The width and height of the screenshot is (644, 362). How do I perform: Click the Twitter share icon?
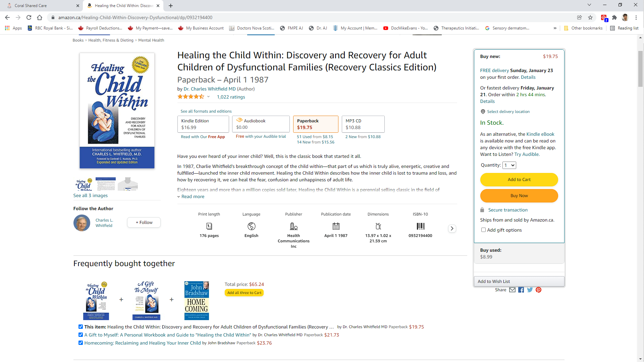click(530, 290)
